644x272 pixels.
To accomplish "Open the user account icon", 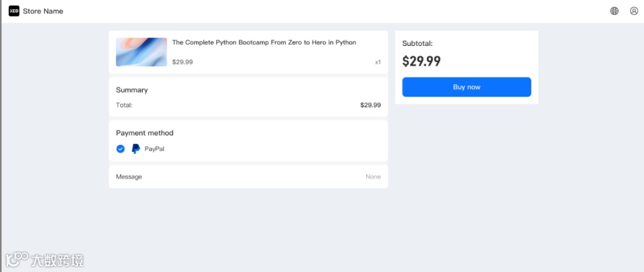I will pyautogui.click(x=634, y=11).
